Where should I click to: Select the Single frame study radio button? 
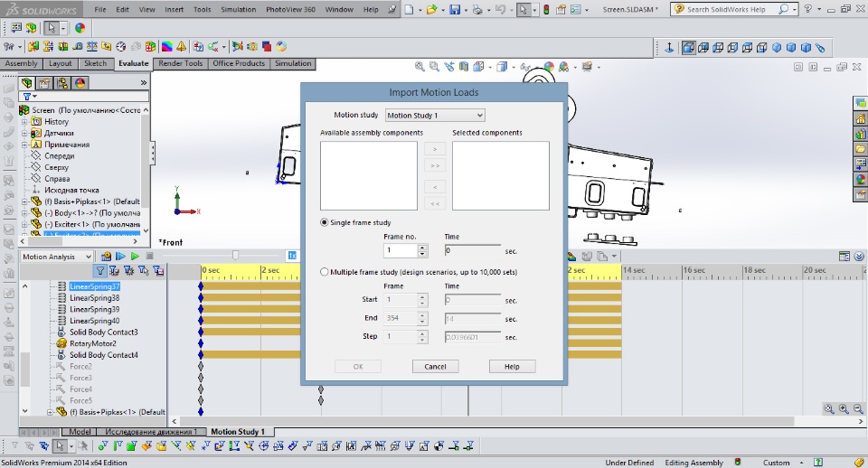[324, 222]
